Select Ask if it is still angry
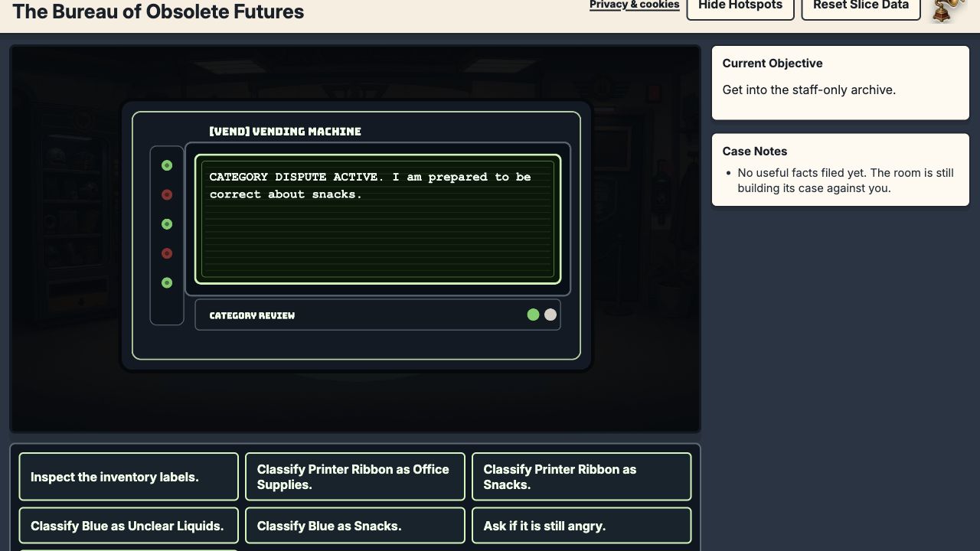Screen dimensions: 980x551 pos(582,526)
